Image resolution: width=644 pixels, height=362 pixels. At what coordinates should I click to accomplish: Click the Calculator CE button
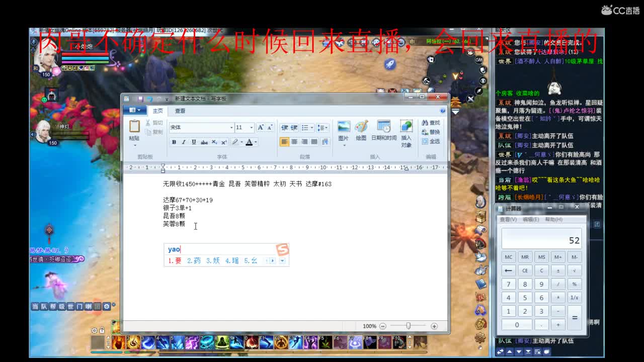(525, 270)
